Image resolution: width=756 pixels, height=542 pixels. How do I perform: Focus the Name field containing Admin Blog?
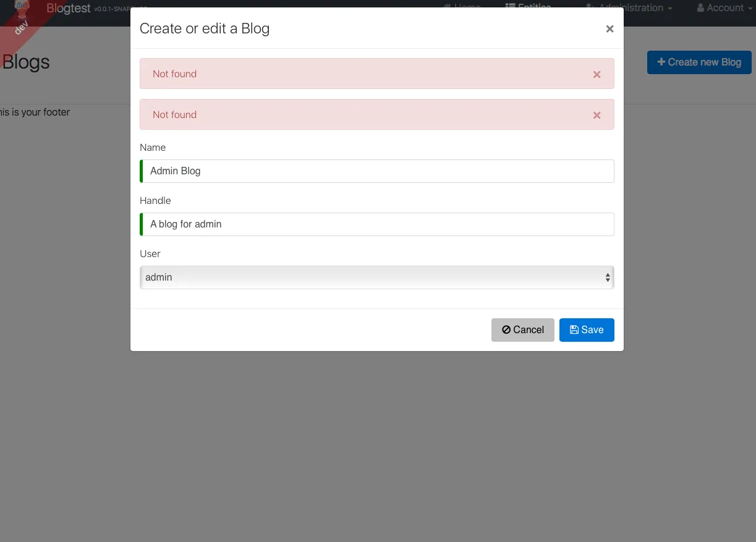coord(377,171)
